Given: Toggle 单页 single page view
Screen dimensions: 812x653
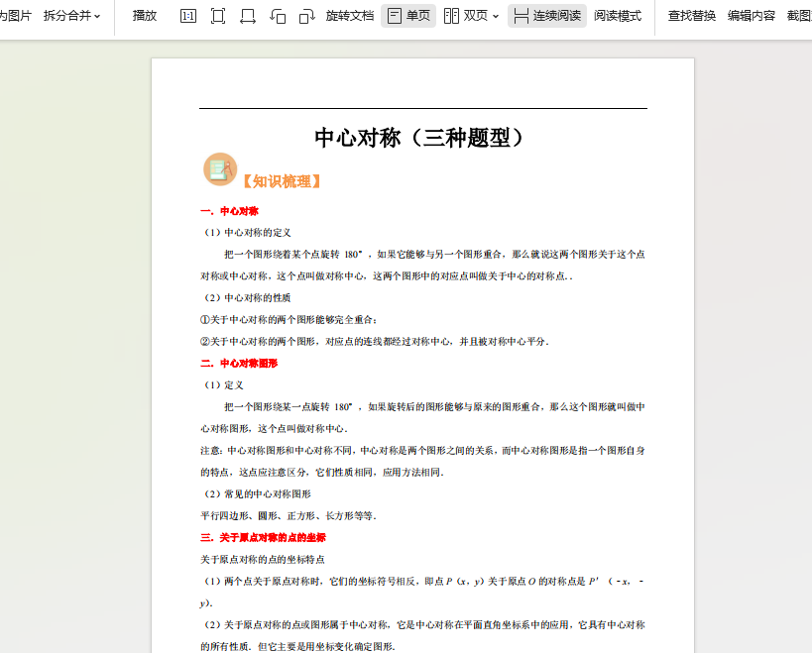Looking at the screenshot, I should tap(408, 16).
